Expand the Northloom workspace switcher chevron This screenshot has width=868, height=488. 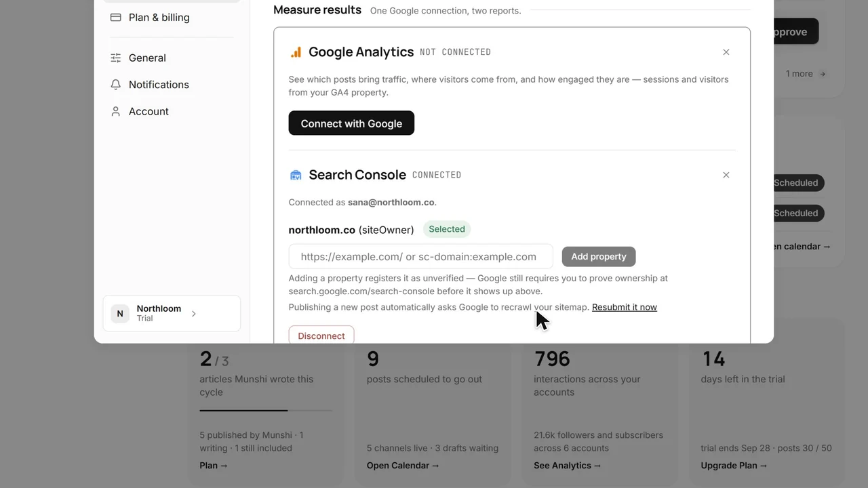[x=194, y=314]
